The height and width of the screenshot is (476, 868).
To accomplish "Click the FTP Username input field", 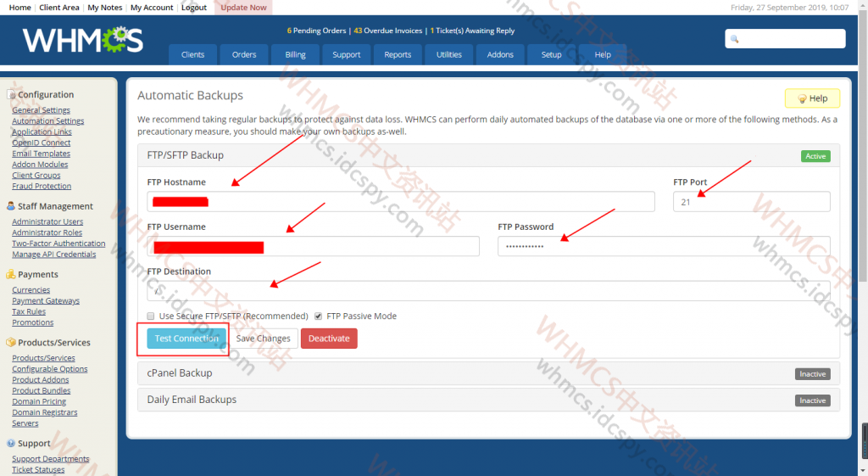I will [x=314, y=247].
